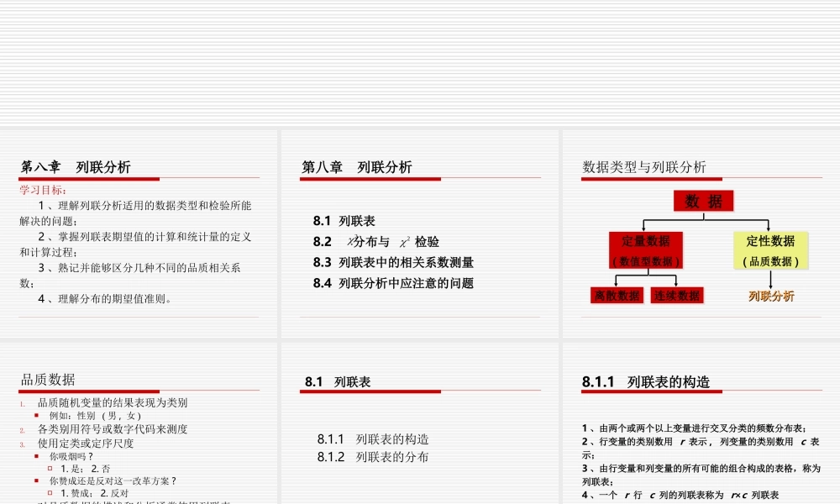This screenshot has width=840, height=504.
Task: Click the red title bar of 8.1 列联表
Action: pyautogui.click(x=370, y=391)
